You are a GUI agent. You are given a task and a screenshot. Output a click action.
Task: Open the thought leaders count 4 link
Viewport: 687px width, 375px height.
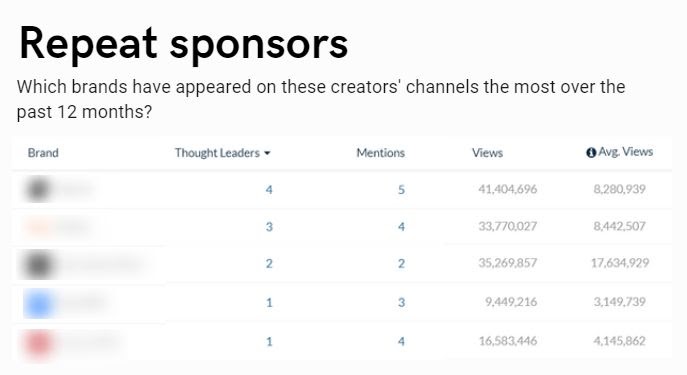pos(269,190)
